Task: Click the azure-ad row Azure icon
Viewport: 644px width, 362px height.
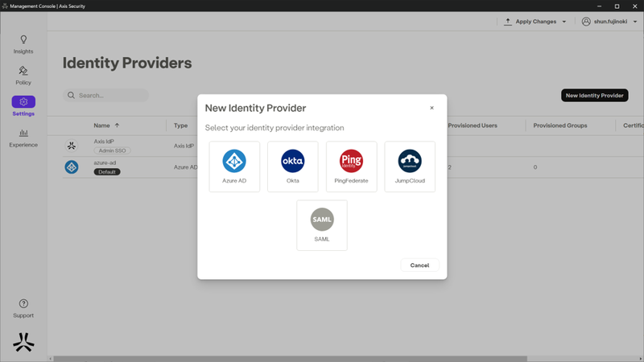Action: [72, 167]
